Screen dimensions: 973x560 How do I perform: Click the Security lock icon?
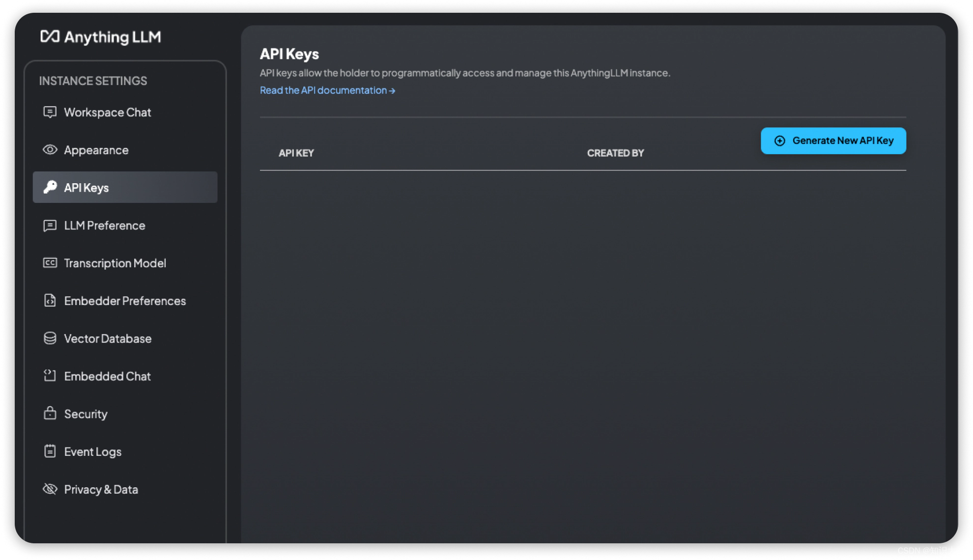tap(50, 413)
